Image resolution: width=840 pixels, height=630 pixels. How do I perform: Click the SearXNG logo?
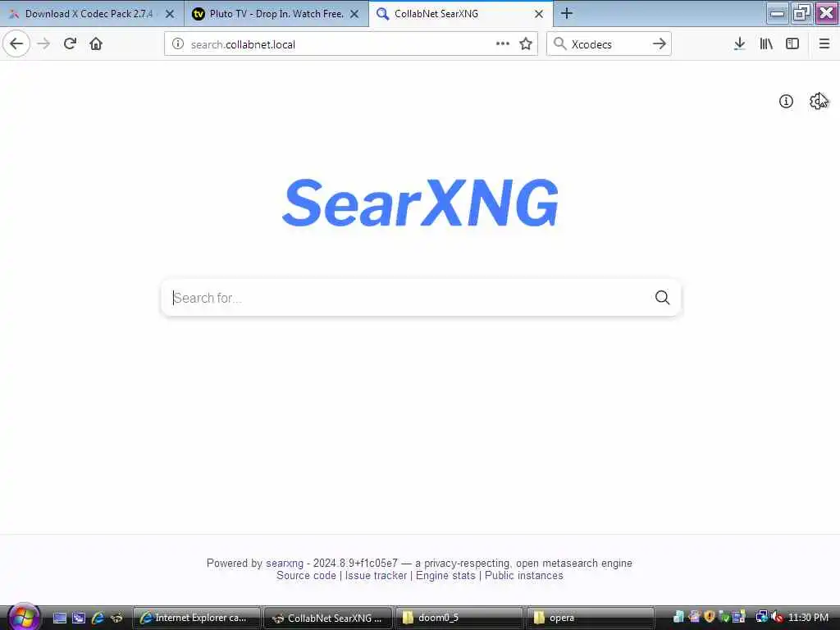pos(421,203)
